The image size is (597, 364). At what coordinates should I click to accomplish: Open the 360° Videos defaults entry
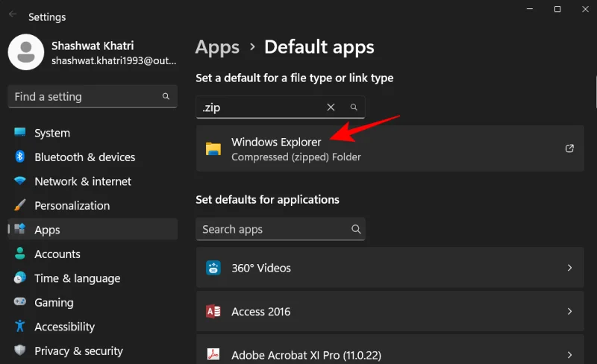[x=390, y=268]
